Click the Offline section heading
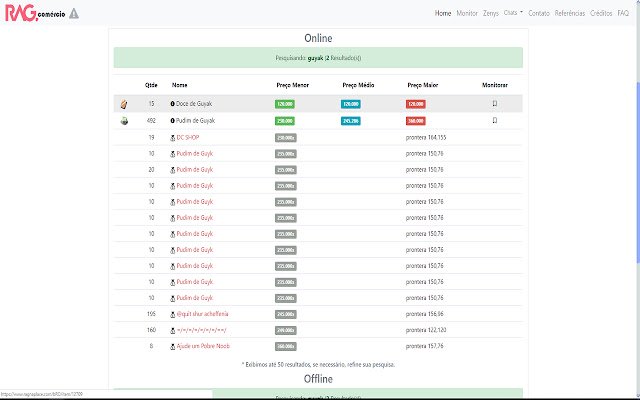 (318, 379)
